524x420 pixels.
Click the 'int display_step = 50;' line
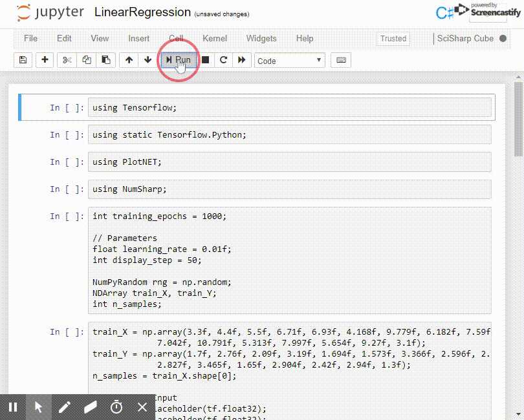click(147, 260)
